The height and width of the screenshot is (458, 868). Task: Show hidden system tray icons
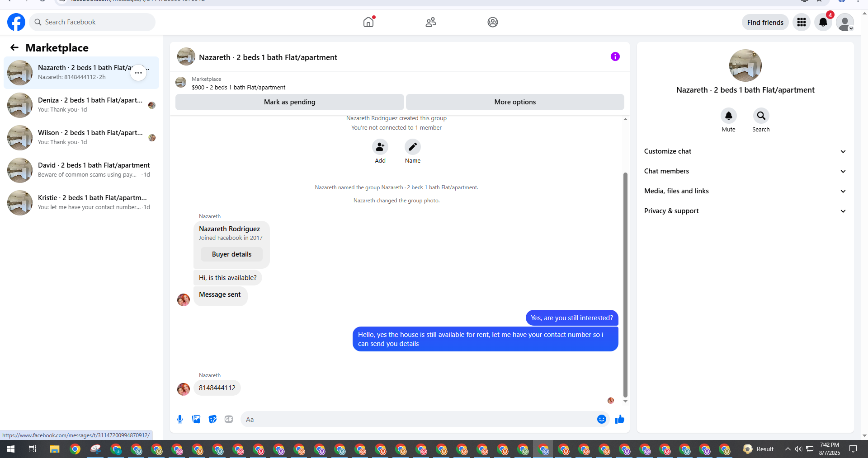point(788,449)
